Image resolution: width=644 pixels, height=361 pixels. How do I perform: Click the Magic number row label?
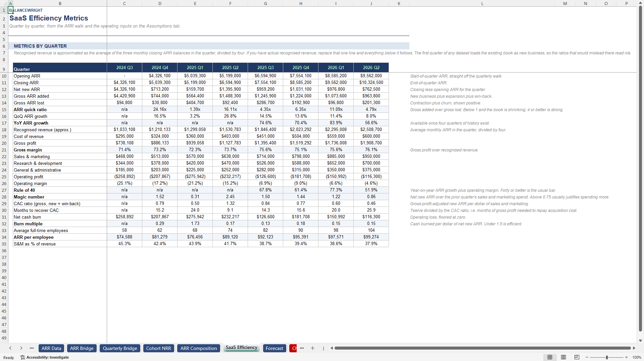click(29, 197)
